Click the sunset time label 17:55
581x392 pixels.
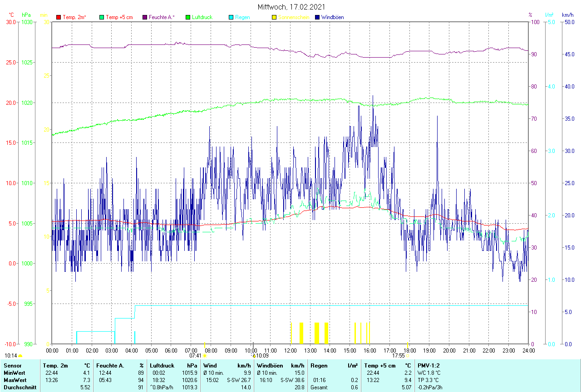point(399,356)
